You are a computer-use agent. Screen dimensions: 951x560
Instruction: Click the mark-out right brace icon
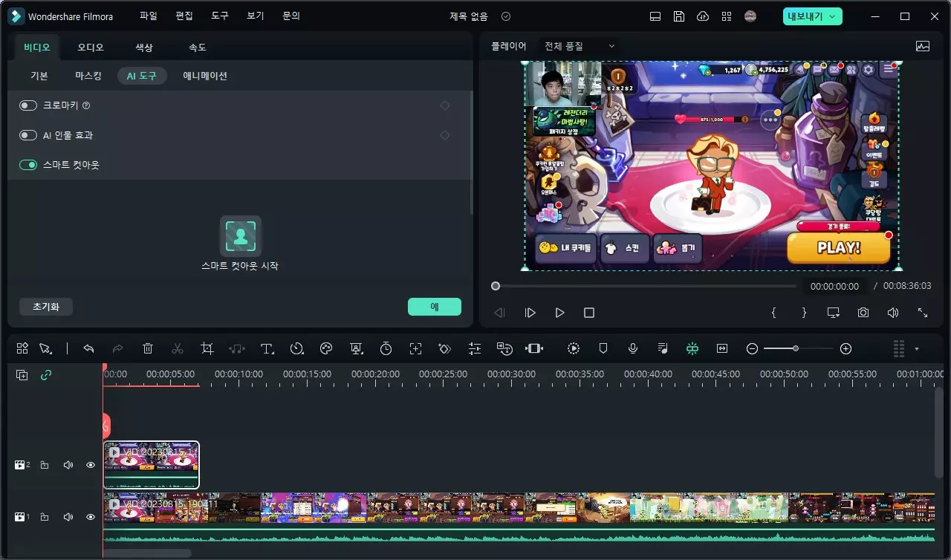[804, 313]
